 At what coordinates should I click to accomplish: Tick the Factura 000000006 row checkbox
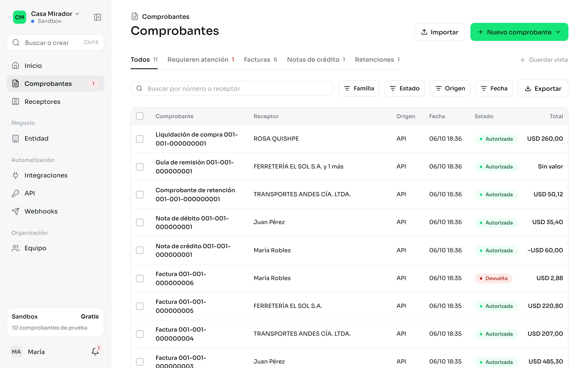click(x=140, y=278)
